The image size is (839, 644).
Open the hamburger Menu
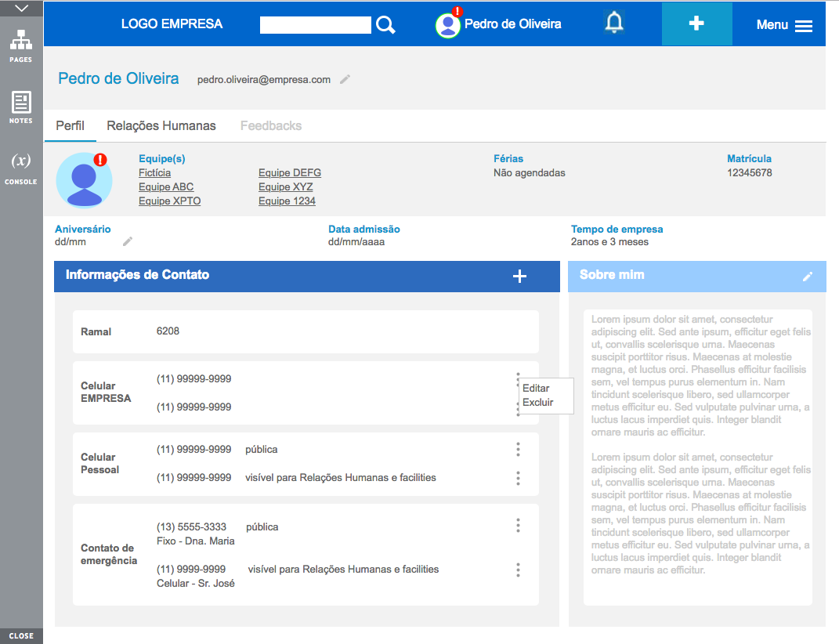(784, 25)
